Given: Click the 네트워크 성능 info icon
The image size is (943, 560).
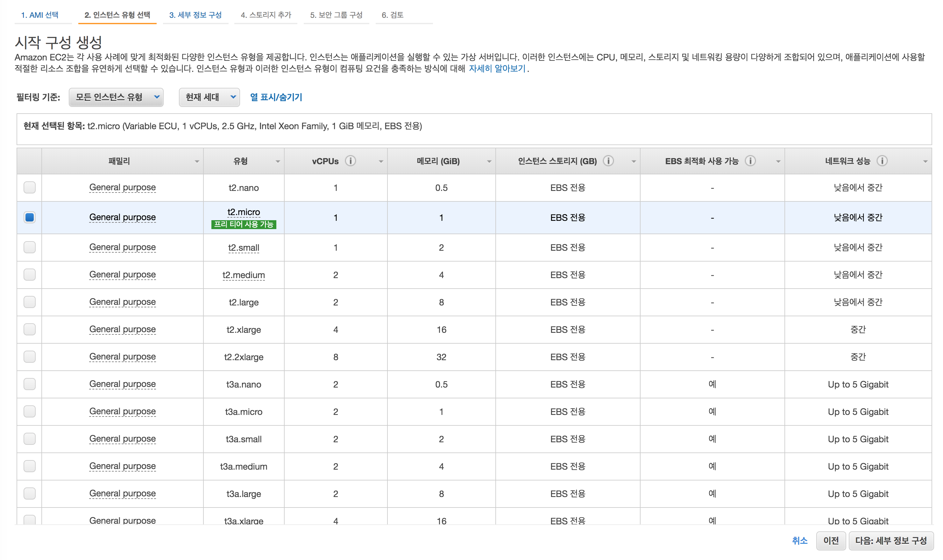Looking at the screenshot, I should click(882, 161).
